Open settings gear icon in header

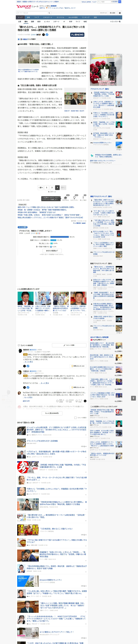pos(120,13)
